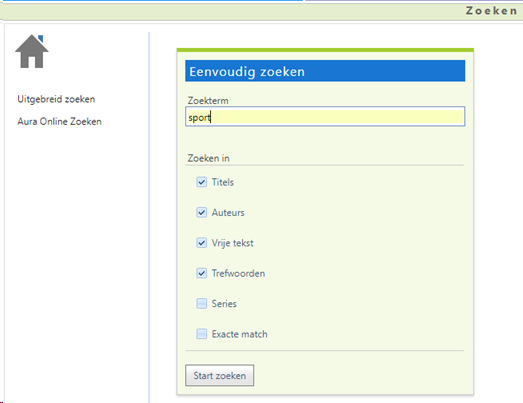Image resolution: width=523 pixels, height=403 pixels.
Task: Click the 'Trefwoorden' label text
Action: pyautogui.click(x=238, y=274)
